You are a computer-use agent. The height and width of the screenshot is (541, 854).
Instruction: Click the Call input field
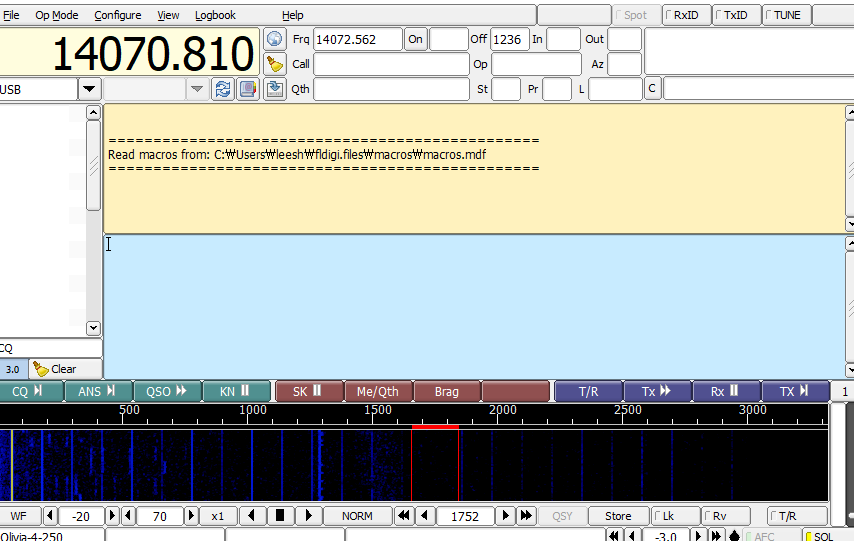391,64
